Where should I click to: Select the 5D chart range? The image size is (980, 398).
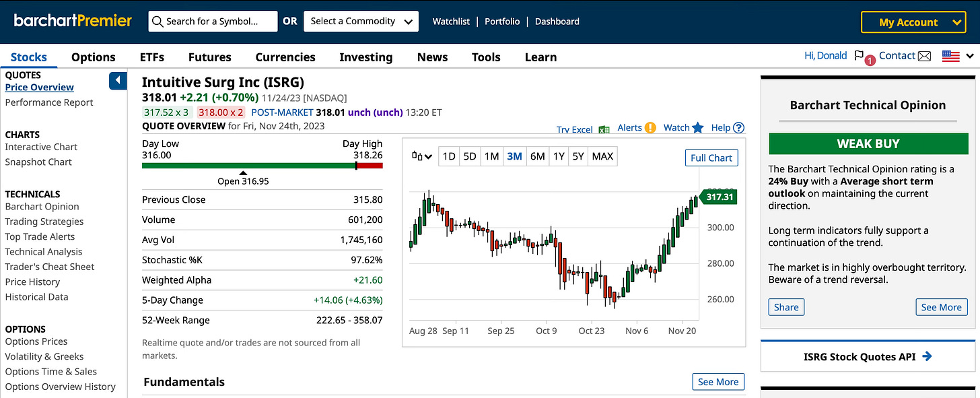click(470, 156)
